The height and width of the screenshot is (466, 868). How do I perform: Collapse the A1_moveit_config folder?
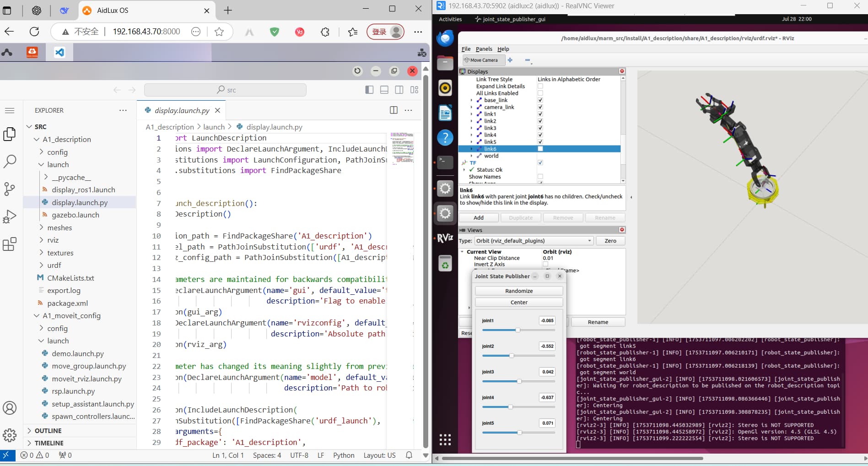pyautogui.click(x=71, y=315)
